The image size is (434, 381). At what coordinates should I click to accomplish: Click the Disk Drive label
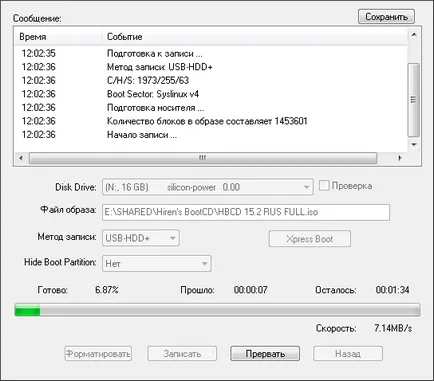coord(76,187)
